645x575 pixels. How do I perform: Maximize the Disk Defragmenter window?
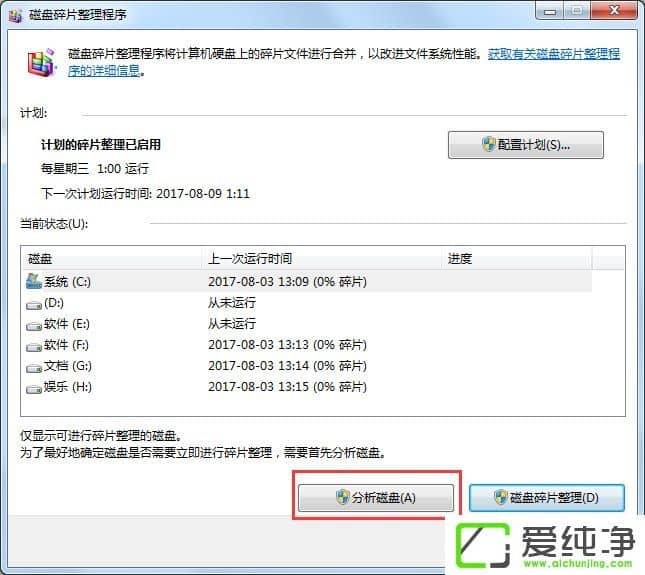(574, 13)
